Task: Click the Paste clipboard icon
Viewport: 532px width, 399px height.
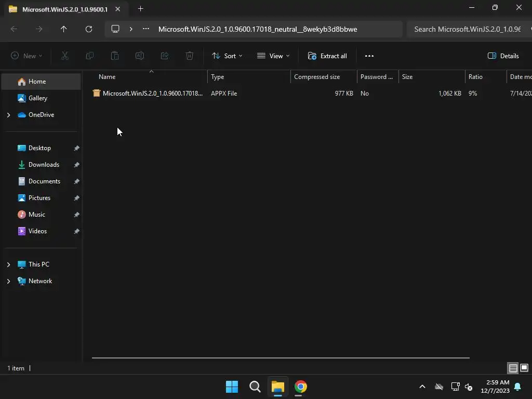Action: [115, 56]
